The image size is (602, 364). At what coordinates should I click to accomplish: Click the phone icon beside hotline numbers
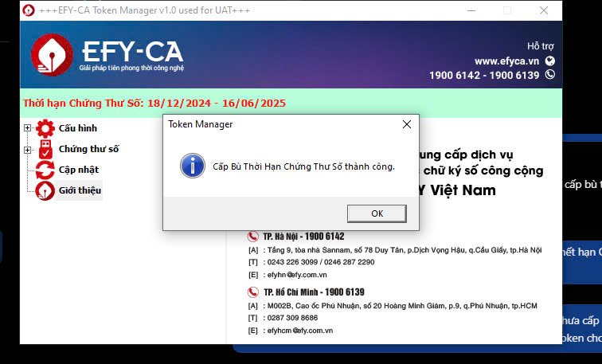pos(549,74)
